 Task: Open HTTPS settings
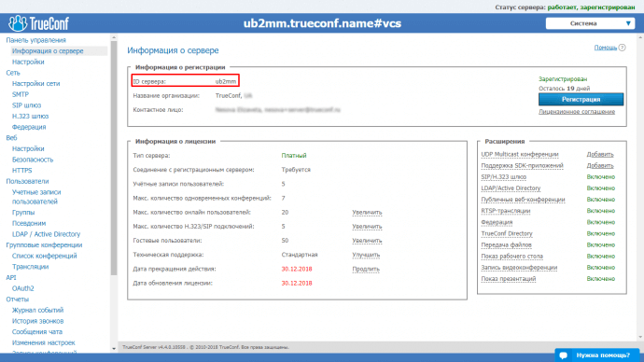pos(21,171)
